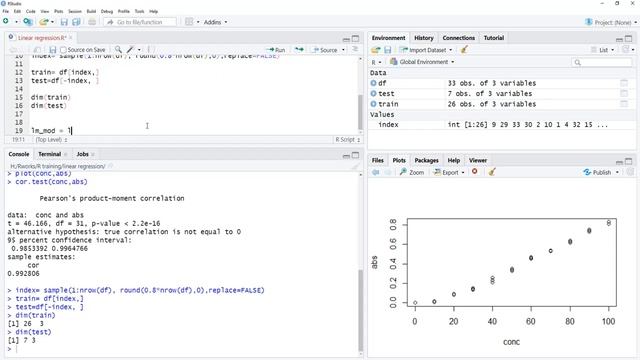
Task: Open the Viewer tab
Action: point(478,160)
